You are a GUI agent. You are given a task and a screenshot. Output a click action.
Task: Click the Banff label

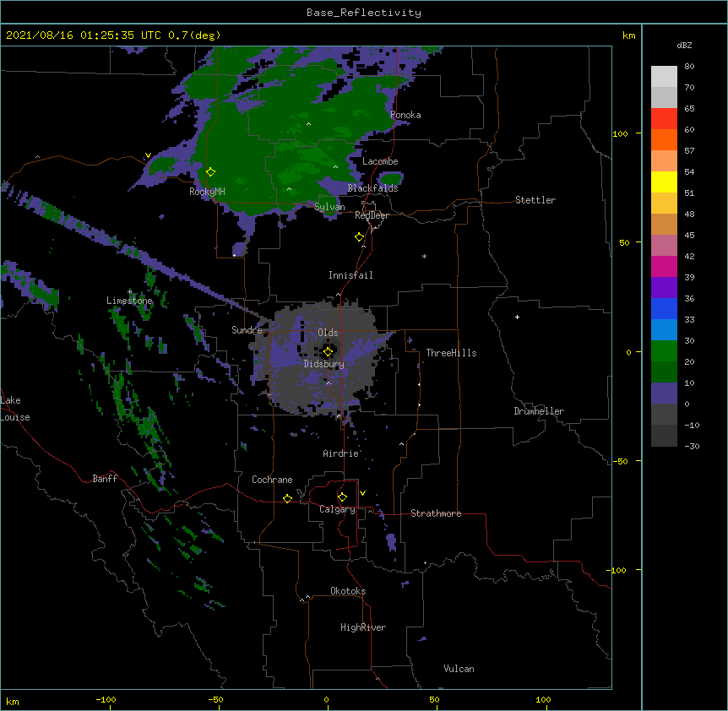105,479
